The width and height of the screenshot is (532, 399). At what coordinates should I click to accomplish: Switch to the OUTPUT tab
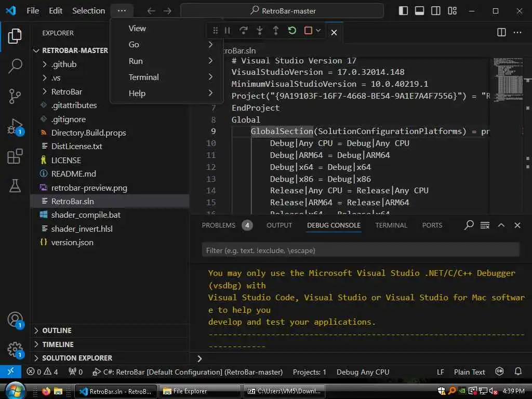click(x=279, y=225)
